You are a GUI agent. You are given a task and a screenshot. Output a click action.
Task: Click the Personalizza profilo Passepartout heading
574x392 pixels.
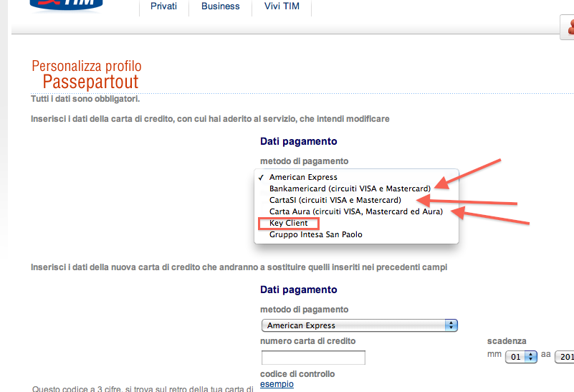(87, 75)
